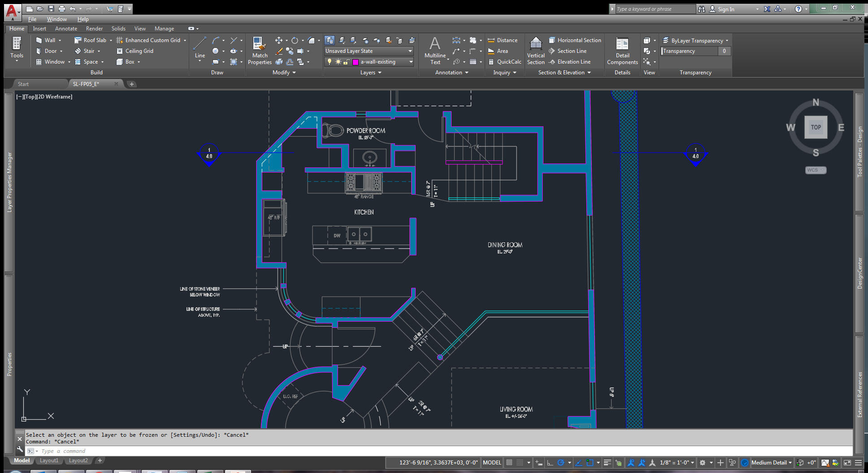Click the Vertical Section tool
The height and width of the screenshot is (473, 868).
[x=536, y=51]
